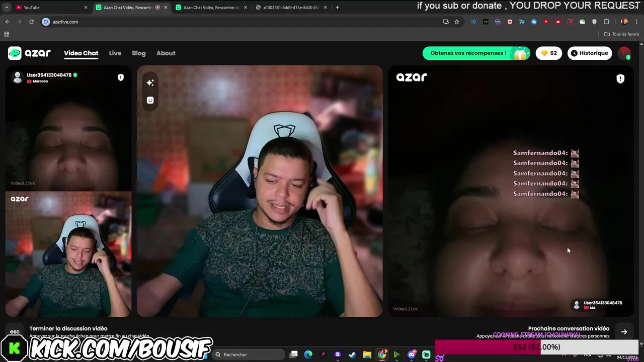
Task: Click the red YouTube play extension icon
Action: click(546, 22)
